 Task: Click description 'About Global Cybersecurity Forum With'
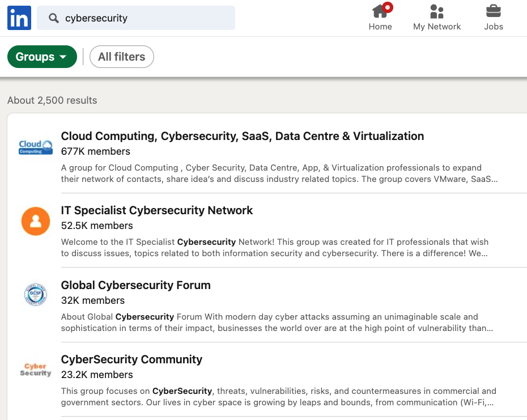[x=277, y=322]
